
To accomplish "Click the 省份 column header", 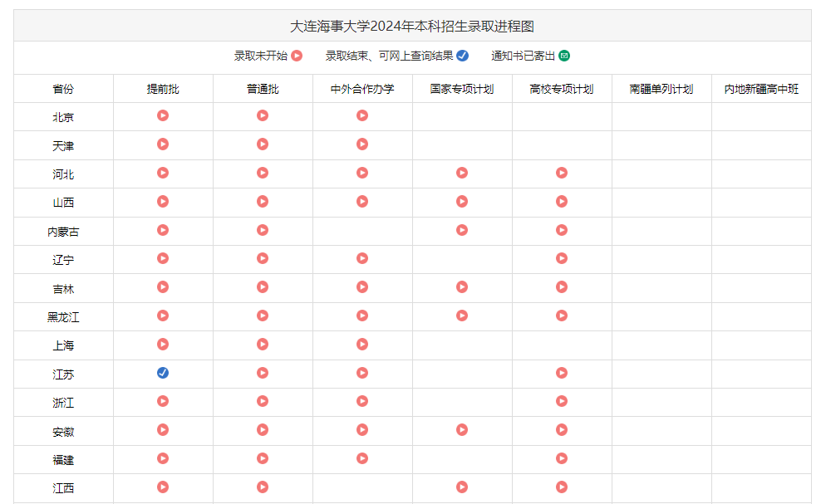I will click(x=63, y=89).
